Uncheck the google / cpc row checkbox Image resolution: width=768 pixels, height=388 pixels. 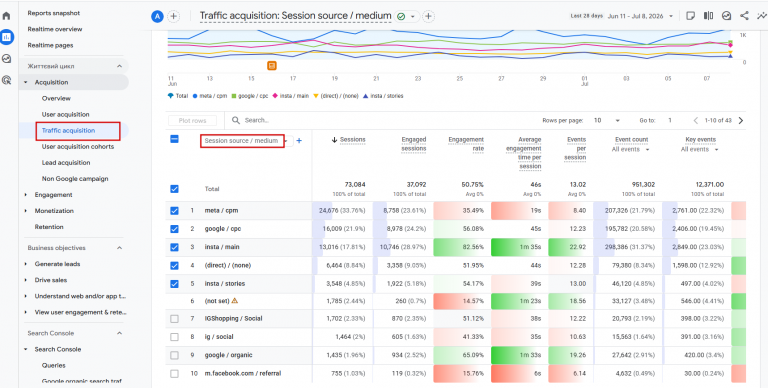coord(174,229)
